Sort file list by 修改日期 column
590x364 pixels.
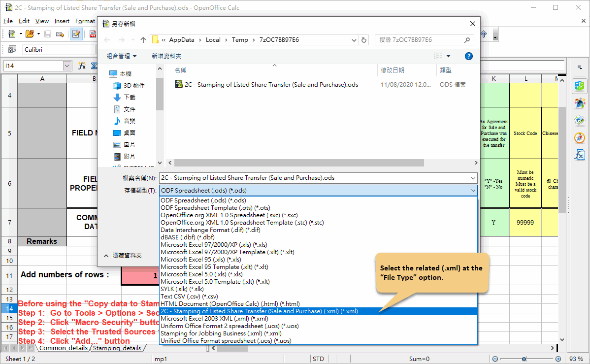407,70
